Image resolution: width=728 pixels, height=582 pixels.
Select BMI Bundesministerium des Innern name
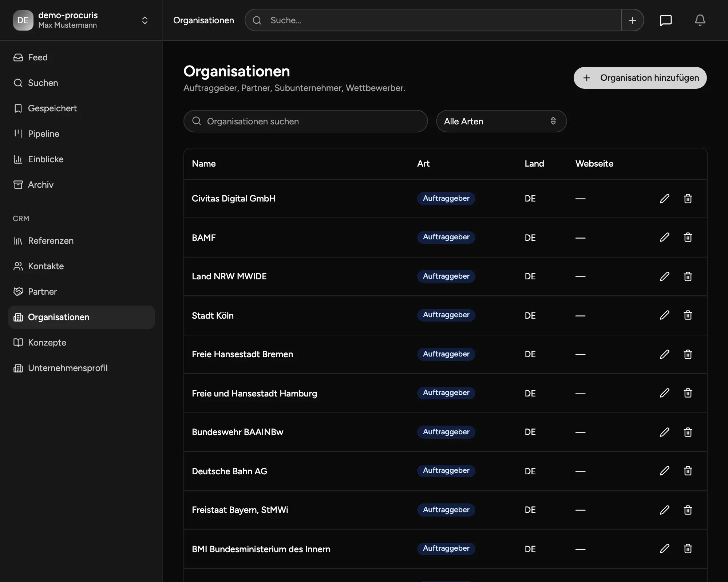261,549
